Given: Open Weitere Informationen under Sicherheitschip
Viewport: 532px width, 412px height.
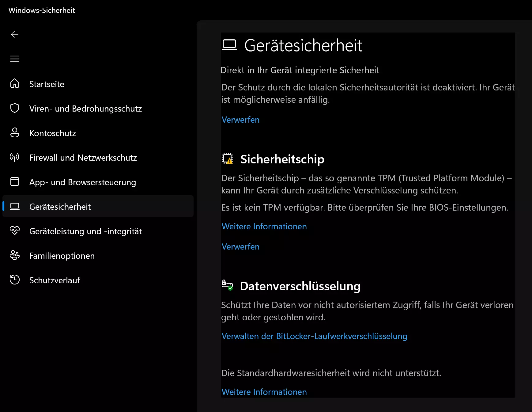Looking at the screenshot, I should point(264,226).
